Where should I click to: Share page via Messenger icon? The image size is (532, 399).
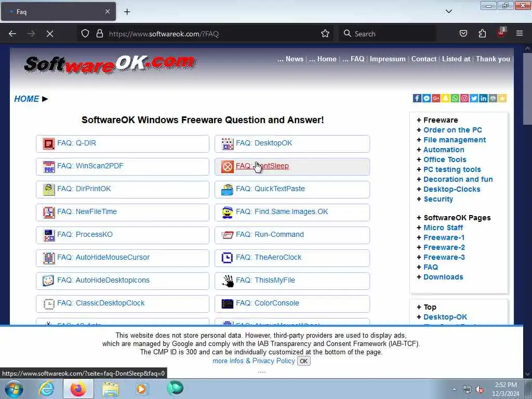(x=427, y=98)
